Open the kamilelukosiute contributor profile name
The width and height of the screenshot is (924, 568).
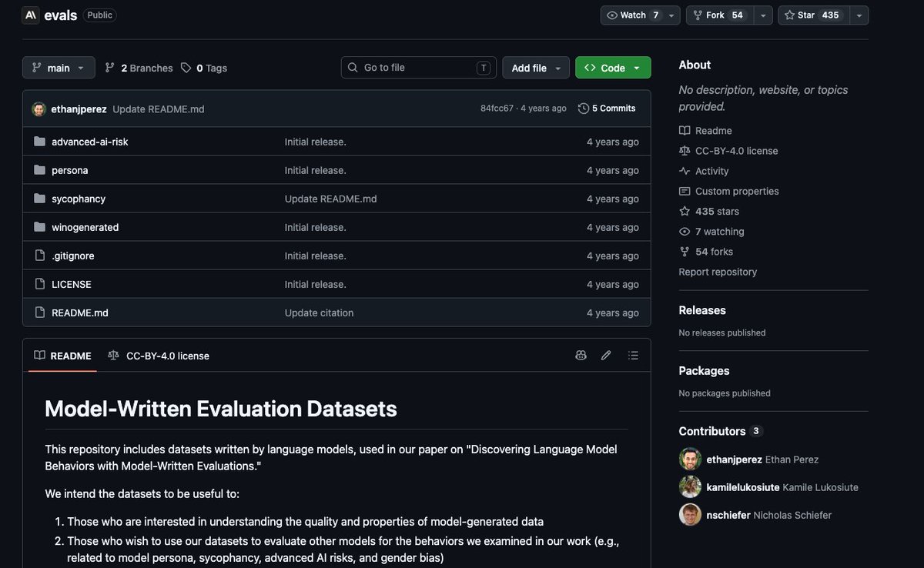tap(742, 487)
